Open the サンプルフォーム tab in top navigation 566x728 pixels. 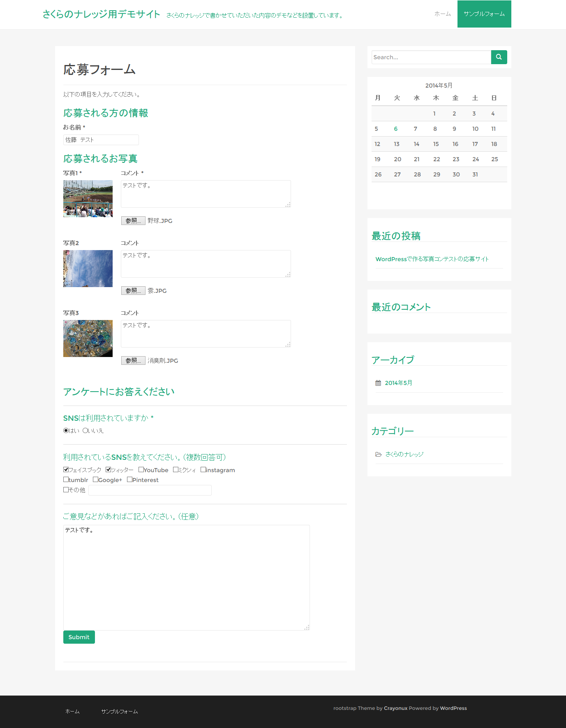[x=484, y=14]
